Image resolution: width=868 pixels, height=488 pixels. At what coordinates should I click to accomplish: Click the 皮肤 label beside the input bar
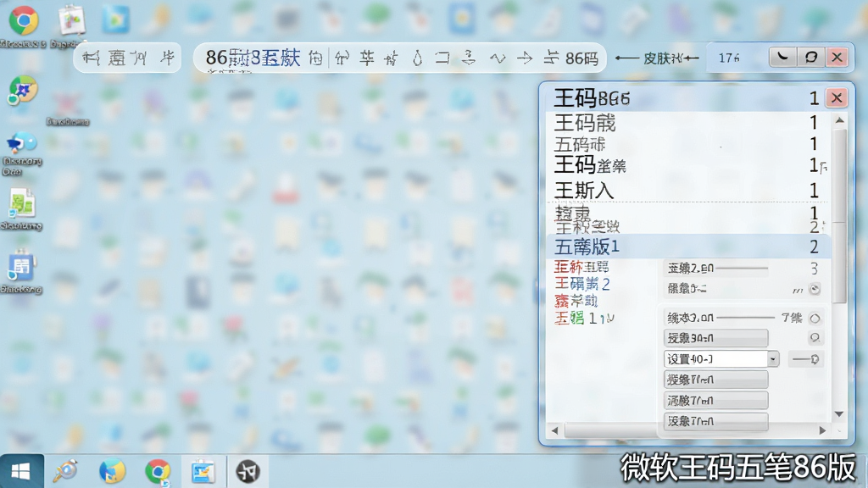tap(658, 58)
